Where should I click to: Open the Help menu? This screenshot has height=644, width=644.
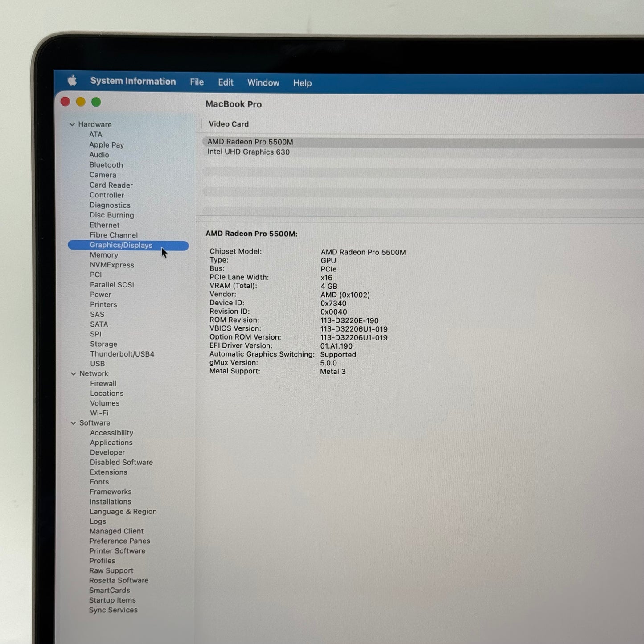click(302, 83)
